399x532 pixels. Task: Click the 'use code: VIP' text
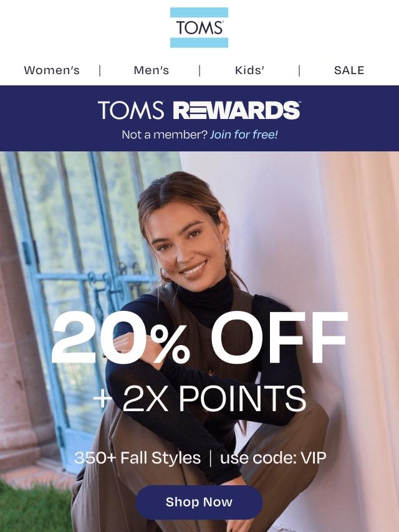point(273,458)
